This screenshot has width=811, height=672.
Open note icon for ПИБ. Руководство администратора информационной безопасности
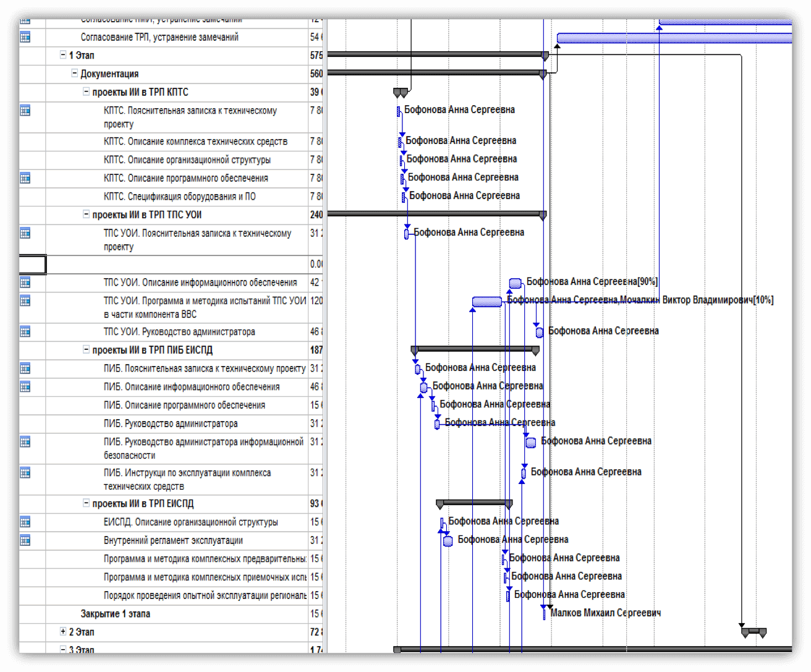point(25,442)
